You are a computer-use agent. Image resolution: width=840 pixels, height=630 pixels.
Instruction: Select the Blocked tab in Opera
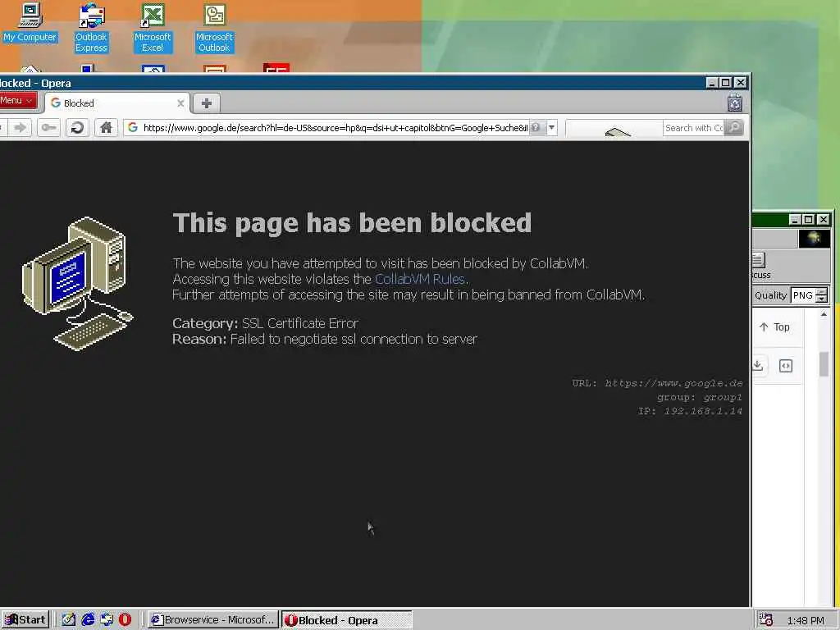(x=116, y=103)
